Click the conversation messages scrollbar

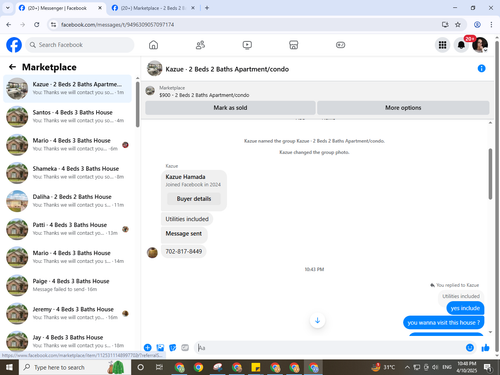[x=490, y=173]
